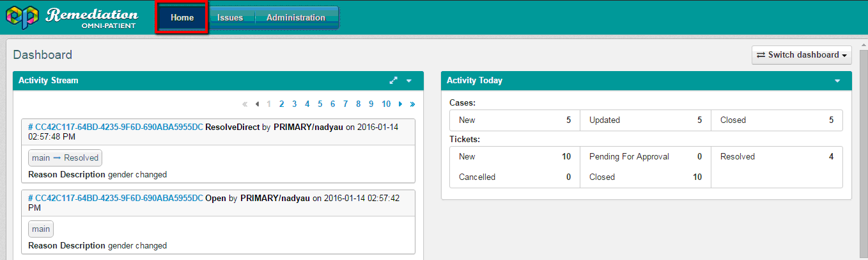The width and height of the screenshot is (868, 260).
Task: Open the Administration menu
Action: pos(296,18)
